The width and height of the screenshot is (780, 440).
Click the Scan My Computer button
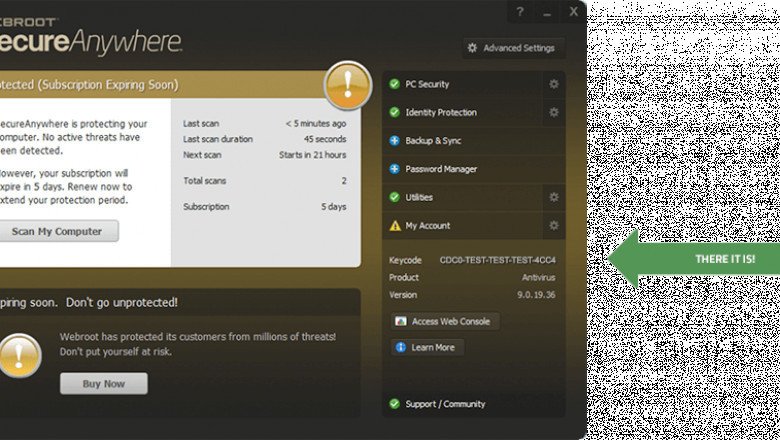pos(57,231)
